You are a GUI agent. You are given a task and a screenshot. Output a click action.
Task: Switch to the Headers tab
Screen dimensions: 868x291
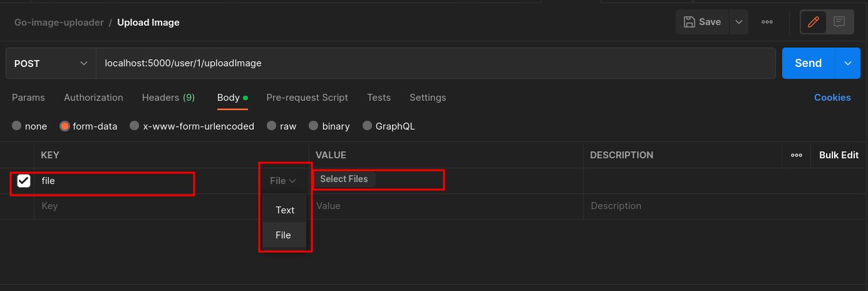point(168,98)
